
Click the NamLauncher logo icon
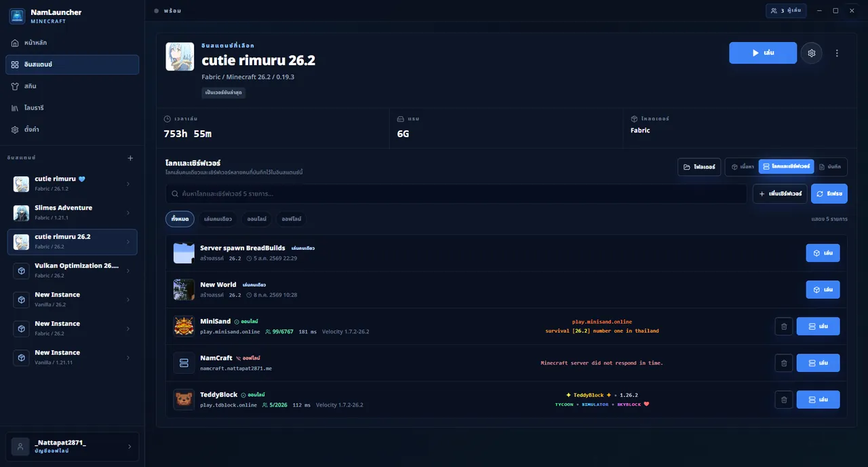coord(17,16)
